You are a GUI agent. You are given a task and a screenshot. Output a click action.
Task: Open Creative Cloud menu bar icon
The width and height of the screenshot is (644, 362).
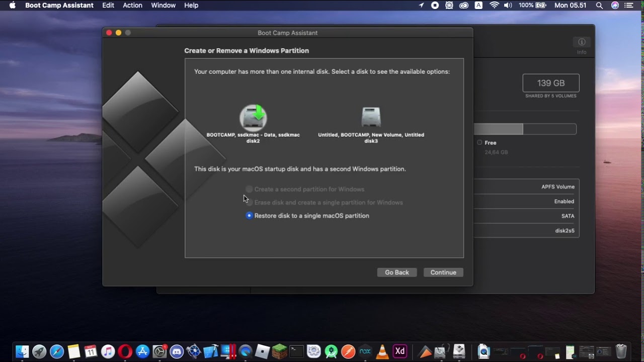(x=464, y=5)
